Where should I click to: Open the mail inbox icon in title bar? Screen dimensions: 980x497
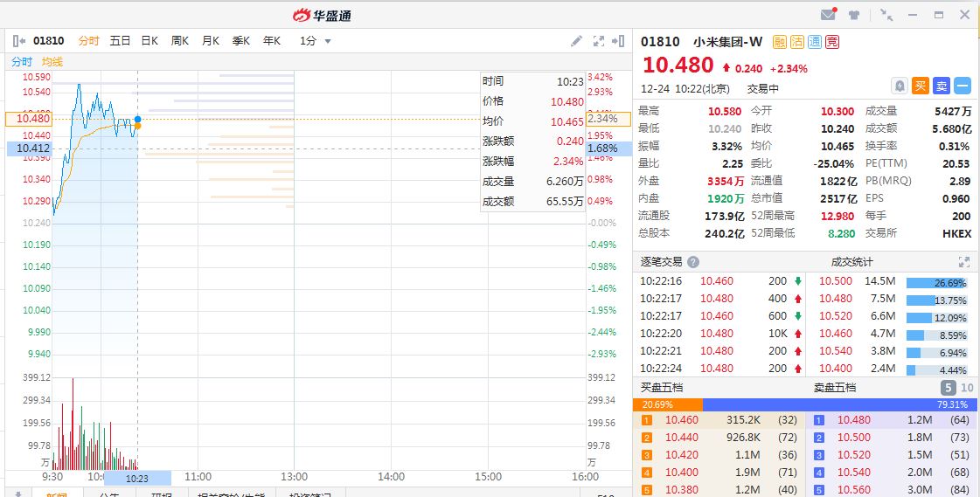coord(828,15)
